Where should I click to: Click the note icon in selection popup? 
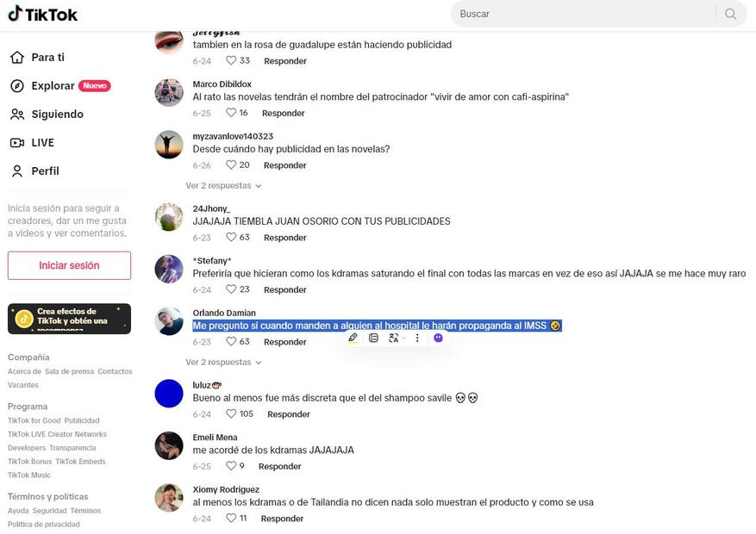373,338
